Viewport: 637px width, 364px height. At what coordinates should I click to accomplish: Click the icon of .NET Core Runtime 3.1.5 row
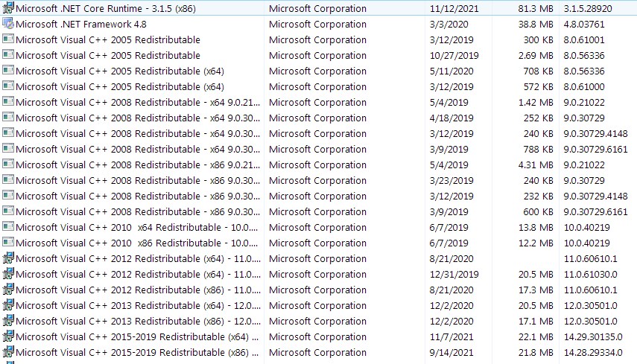8,8
